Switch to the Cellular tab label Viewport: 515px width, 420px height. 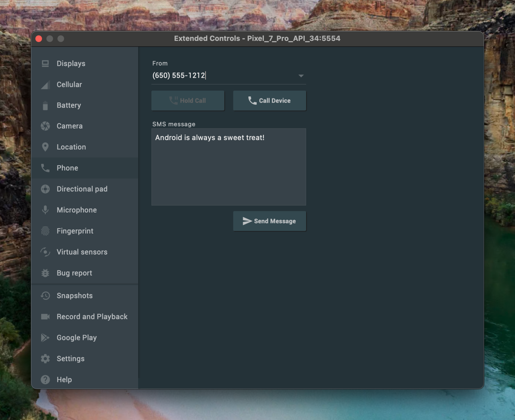[69, 84]
